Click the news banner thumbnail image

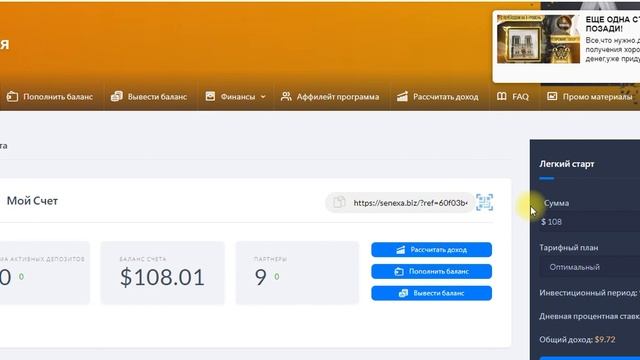click(x=538, y=39)
